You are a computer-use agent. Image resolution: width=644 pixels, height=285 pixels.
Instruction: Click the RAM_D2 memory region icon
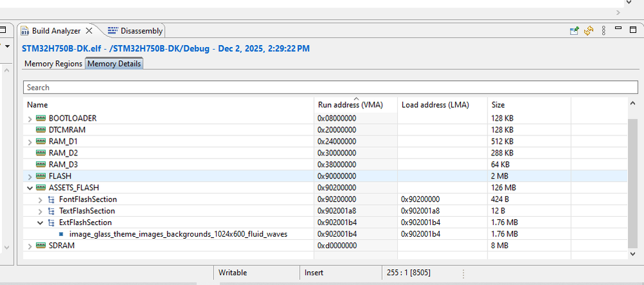tap(41, 153)
